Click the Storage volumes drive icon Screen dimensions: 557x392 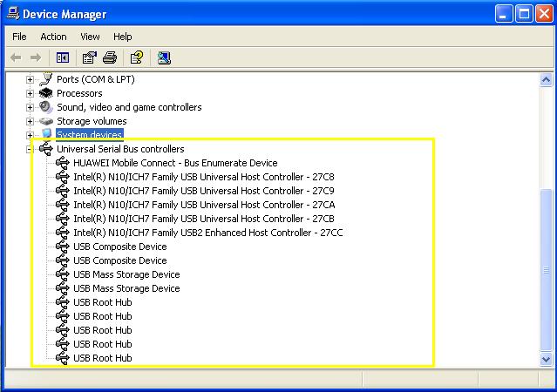(x=46, y=121)
